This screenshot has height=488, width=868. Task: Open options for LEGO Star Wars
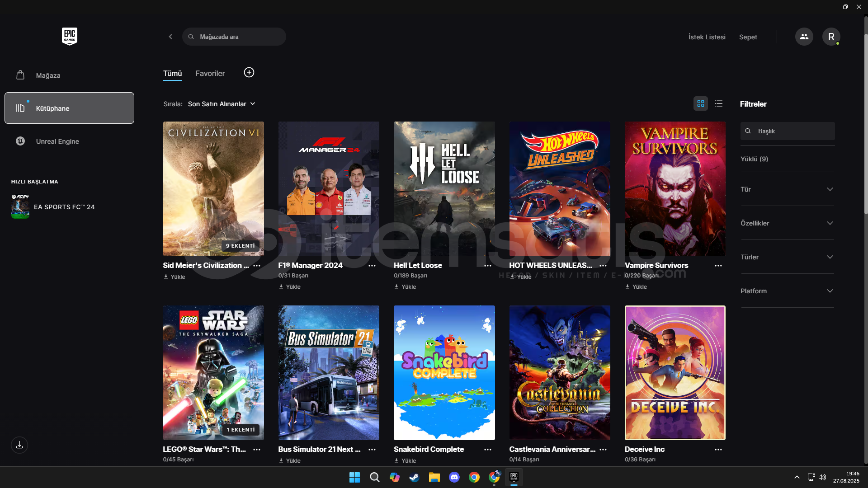257,450
